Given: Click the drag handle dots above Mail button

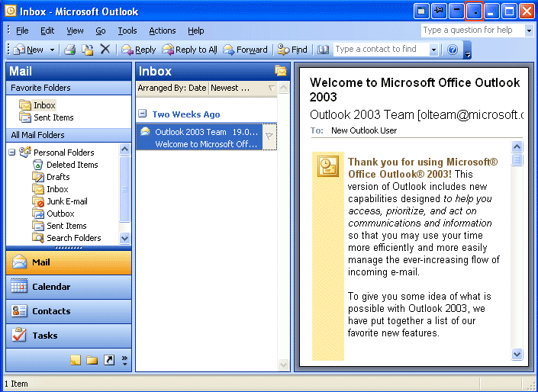Looking at the screenshot, I should (69, 248).
